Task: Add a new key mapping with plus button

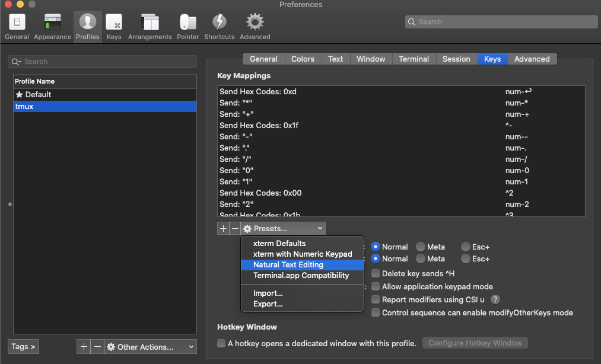Action: tap(223, 228)
